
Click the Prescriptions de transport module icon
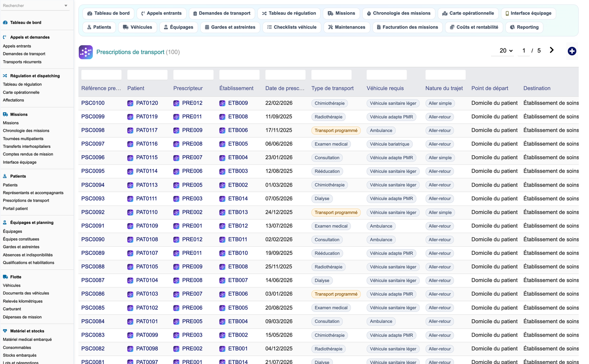coord(86,52)
